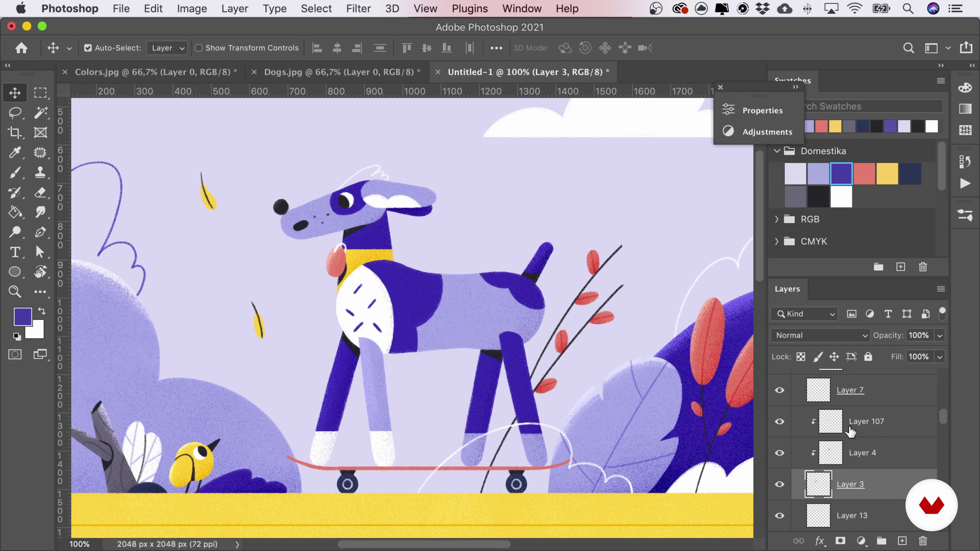
Task: Select the Frame tool
Action: [40, 132]
